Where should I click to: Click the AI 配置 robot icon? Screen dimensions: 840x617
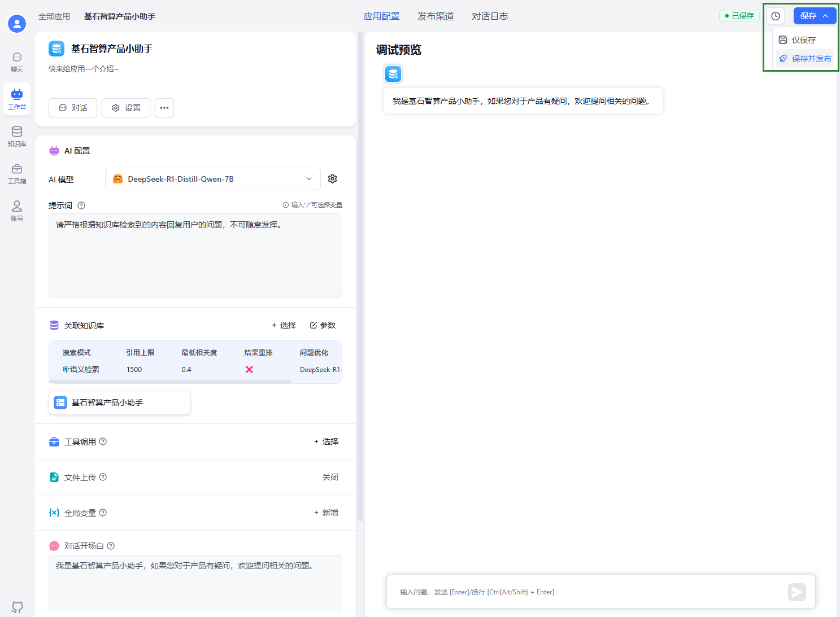(x=54, y=151)
